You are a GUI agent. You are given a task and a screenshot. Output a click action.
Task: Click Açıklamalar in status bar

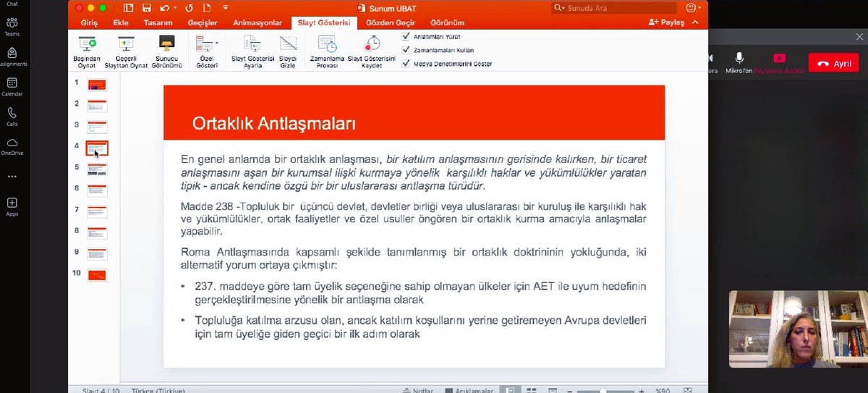pos(469,390)
